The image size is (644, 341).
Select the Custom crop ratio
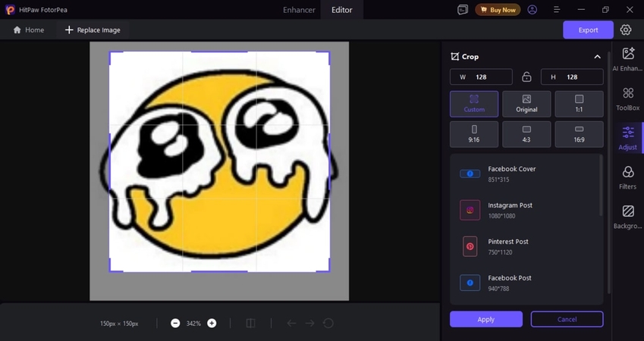(474, 104)
